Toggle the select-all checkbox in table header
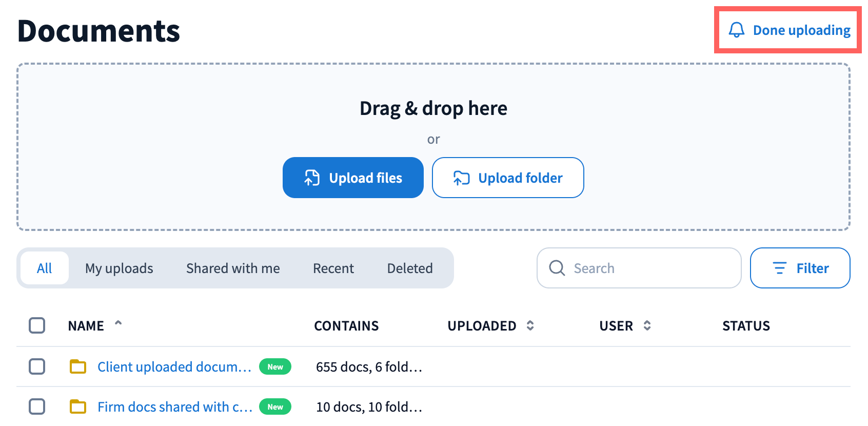The image size is (868, 426). tap(37, 325)
